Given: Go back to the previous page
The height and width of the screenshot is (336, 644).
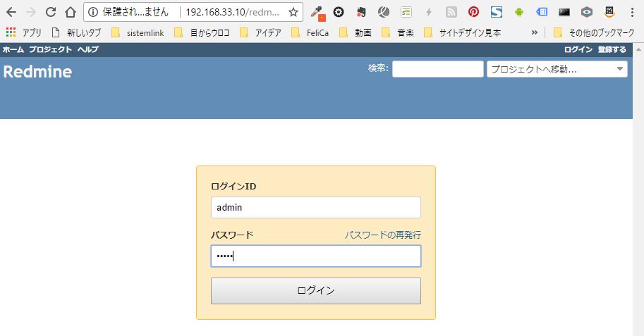Looking at the screenshot, I should click(x=11, y=12).
